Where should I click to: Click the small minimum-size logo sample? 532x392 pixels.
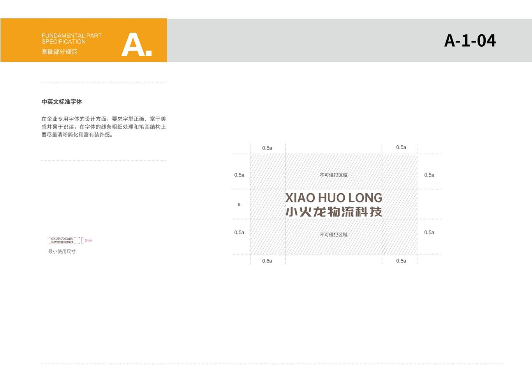tap(62, 240)
